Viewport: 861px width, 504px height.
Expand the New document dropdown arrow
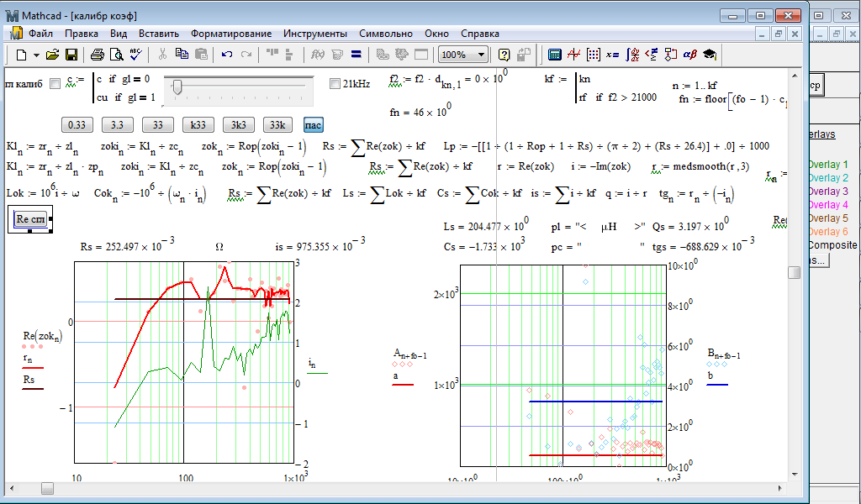pos(35,55)
